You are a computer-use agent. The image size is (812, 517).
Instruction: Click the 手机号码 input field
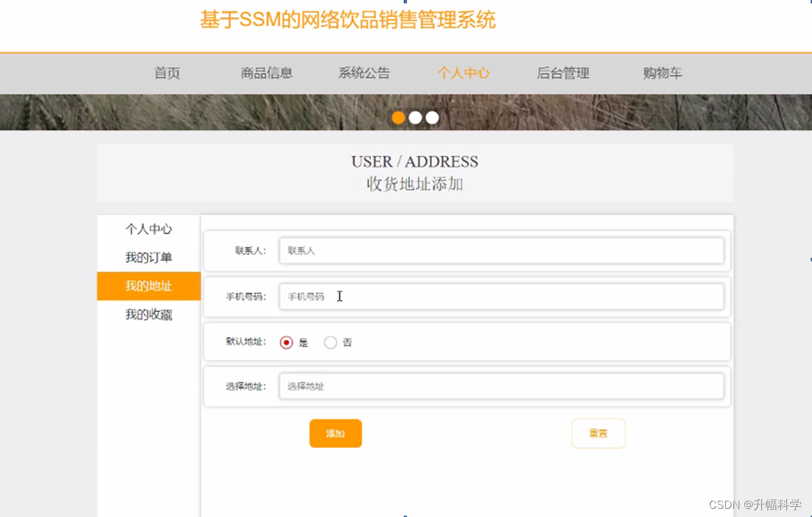pyautogui.click(x=501, y=296)
